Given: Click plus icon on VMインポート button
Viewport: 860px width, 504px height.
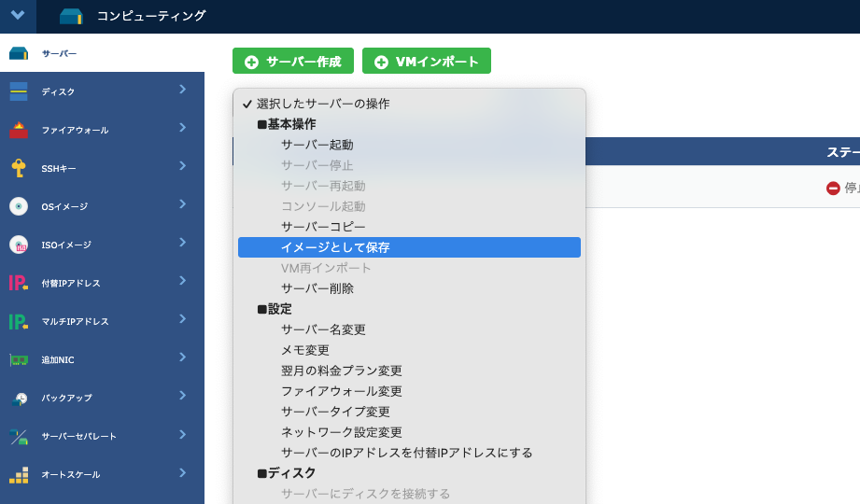Looking at the screenshot, I should tap(381, 62).
